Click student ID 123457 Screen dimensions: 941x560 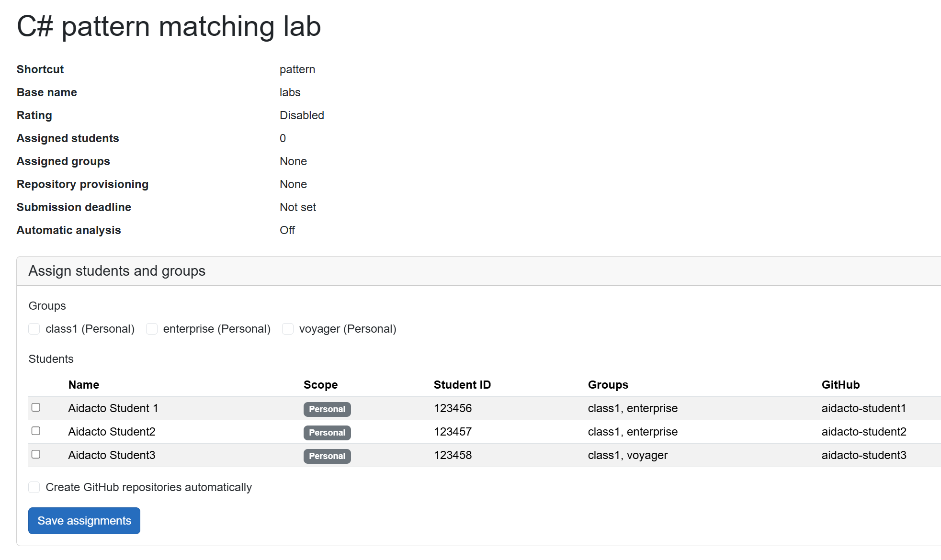453,432
